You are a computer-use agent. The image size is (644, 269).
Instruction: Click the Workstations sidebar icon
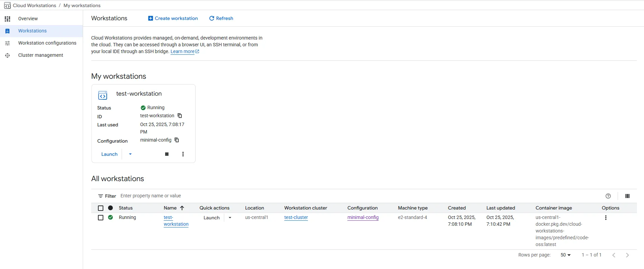coord(7,31)
